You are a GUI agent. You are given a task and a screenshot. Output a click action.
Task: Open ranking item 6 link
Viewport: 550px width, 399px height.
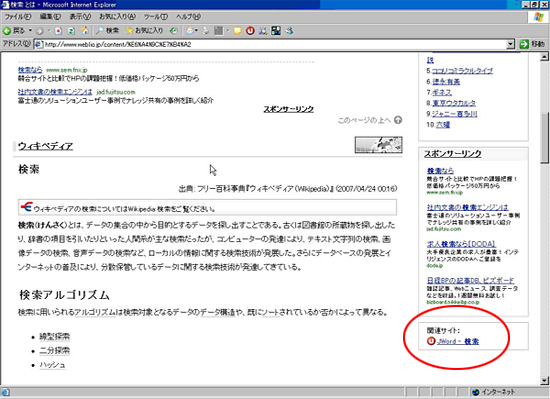[446, 82]
